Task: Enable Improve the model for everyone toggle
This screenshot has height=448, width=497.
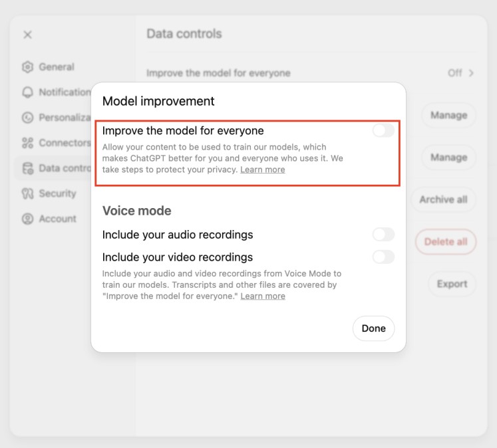Action: [383, 131]
